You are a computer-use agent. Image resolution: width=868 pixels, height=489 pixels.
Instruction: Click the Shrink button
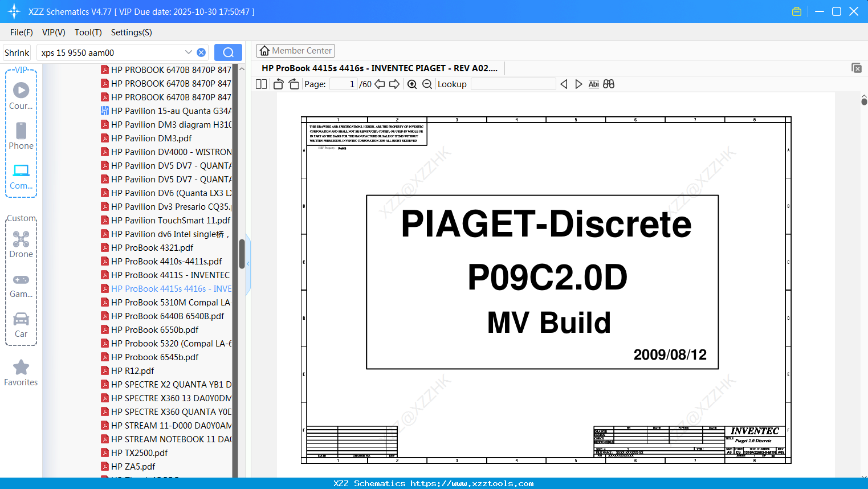point(17,52)
